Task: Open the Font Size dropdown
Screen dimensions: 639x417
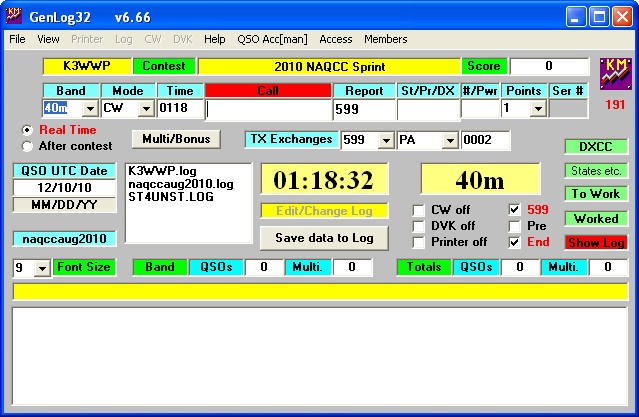Action: click(43, 268)
